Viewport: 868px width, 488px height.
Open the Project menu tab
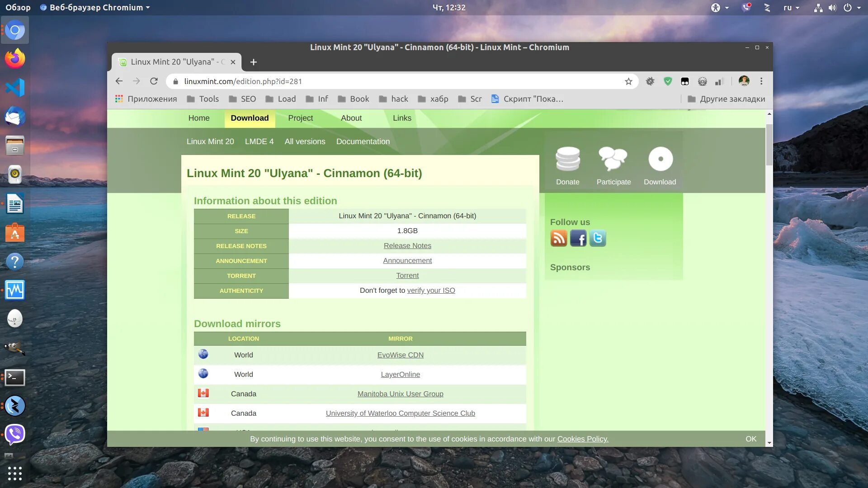[300, 118]
